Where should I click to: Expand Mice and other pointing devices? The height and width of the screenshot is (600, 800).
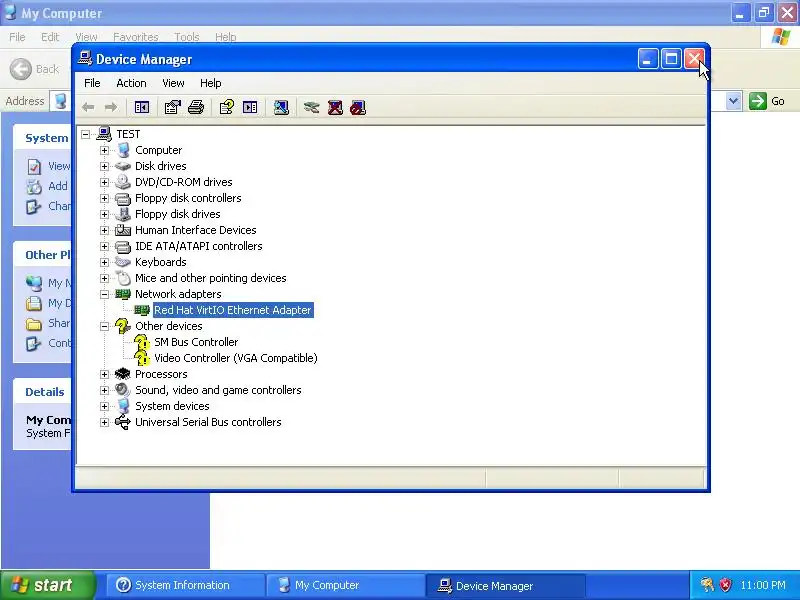point(105,278)
